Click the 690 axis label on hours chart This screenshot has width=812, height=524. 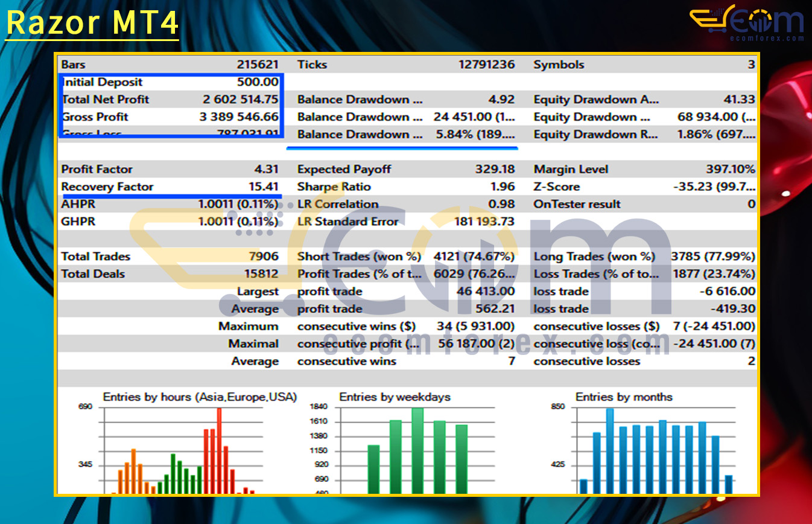click(x=85, y=407)
